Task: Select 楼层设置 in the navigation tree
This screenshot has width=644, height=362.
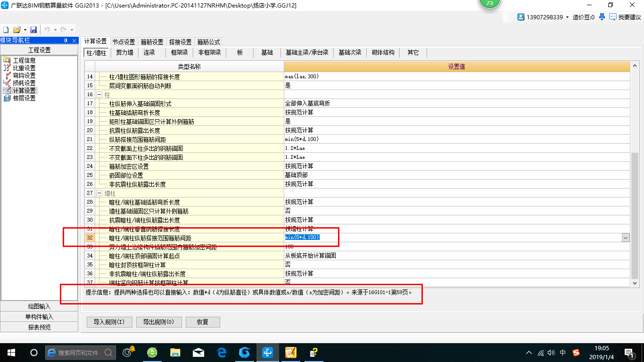Action: coord(24,98)
